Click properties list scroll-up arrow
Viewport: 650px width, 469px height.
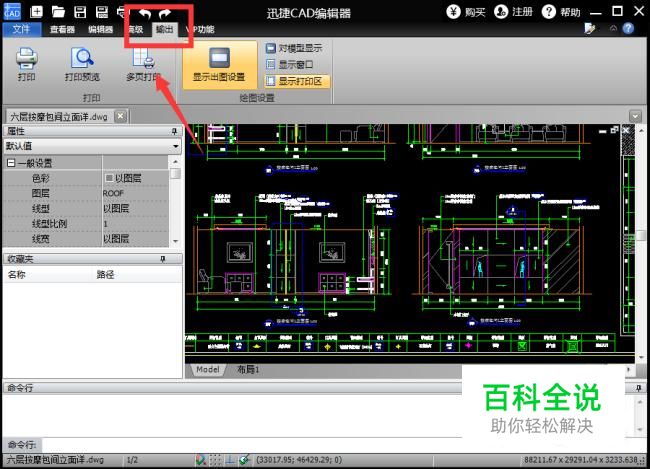coord(175,161)
